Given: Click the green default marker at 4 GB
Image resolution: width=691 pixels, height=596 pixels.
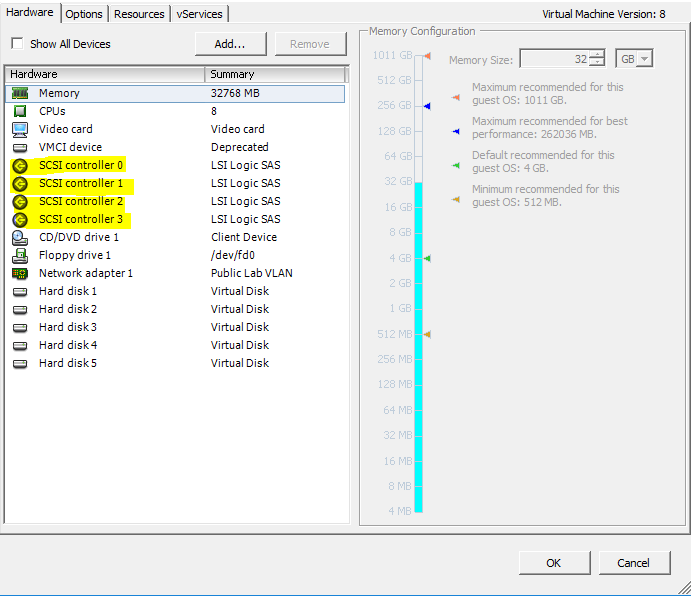Looking at the screenshot, I should (x=427, y=258).
